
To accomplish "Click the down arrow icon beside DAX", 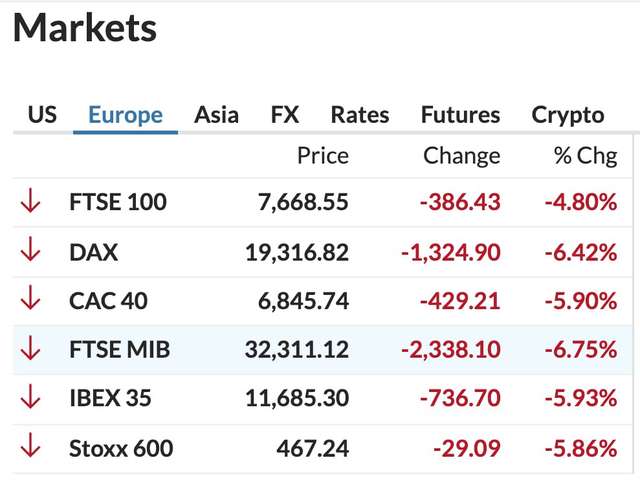I will point(30,252).
